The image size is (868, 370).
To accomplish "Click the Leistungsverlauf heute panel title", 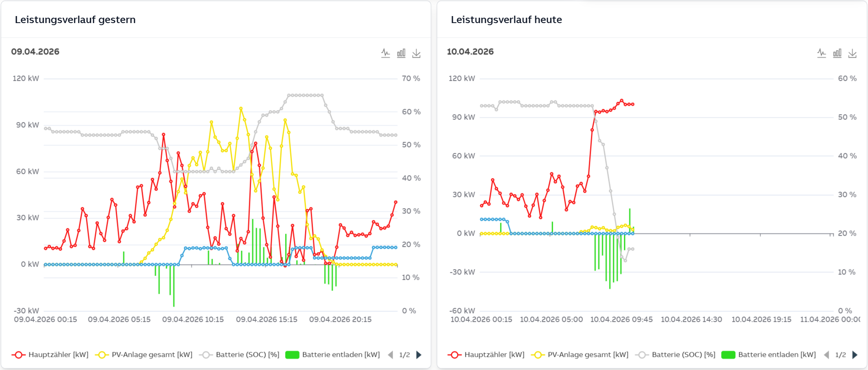I will [506, 20].
